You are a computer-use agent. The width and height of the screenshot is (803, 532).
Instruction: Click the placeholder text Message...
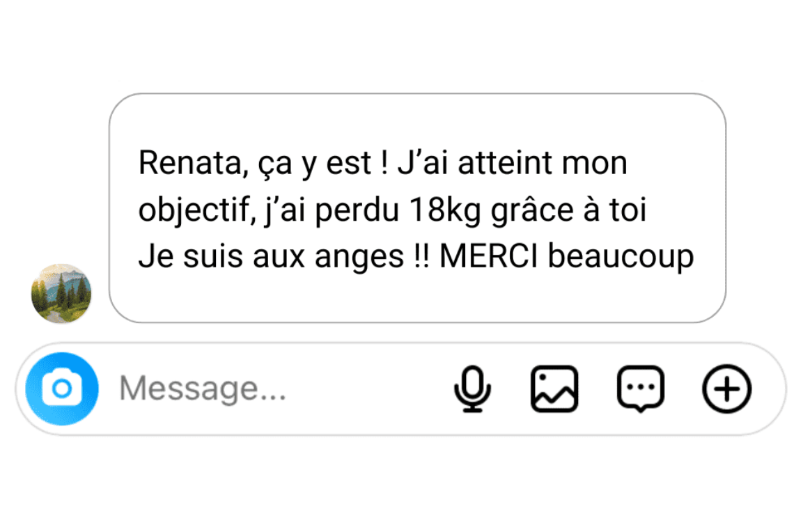[x=202, y=389]
